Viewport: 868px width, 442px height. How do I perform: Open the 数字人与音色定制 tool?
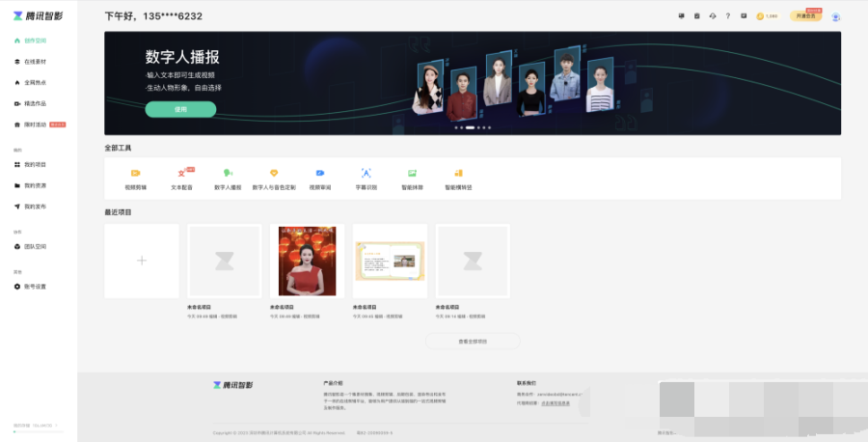point(274,180)
